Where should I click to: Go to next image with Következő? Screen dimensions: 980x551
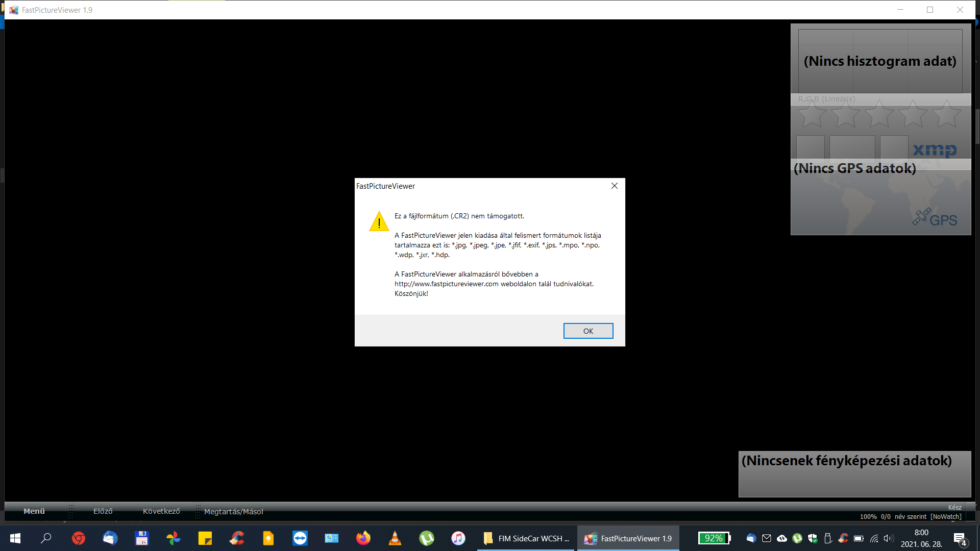[161, 511]
